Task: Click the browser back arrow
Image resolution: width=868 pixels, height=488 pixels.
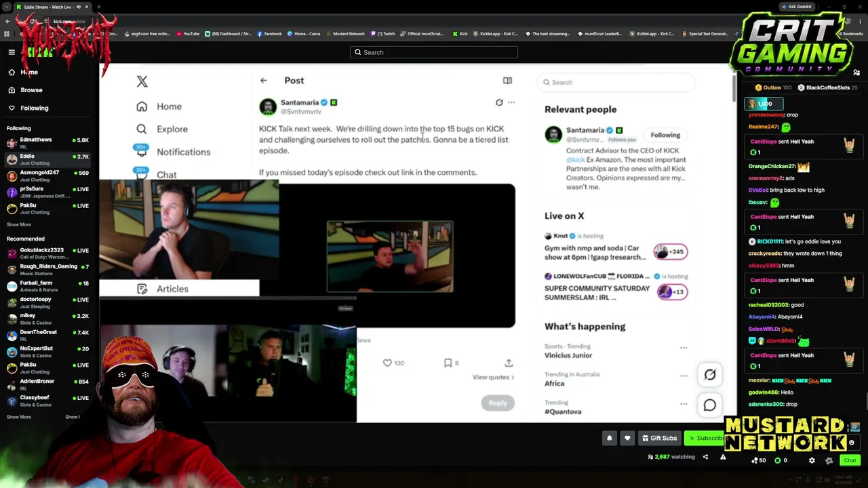Action: click(7, 22)
